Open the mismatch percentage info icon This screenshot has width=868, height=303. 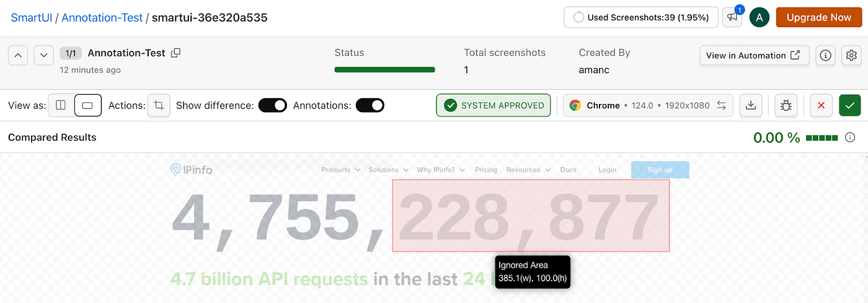point(850,138)
